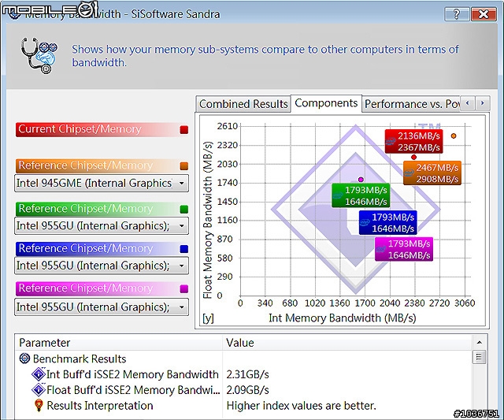The image size is (504, 420).
Task: Click the results list scrollbar thumb
Action: click(480, 357)
